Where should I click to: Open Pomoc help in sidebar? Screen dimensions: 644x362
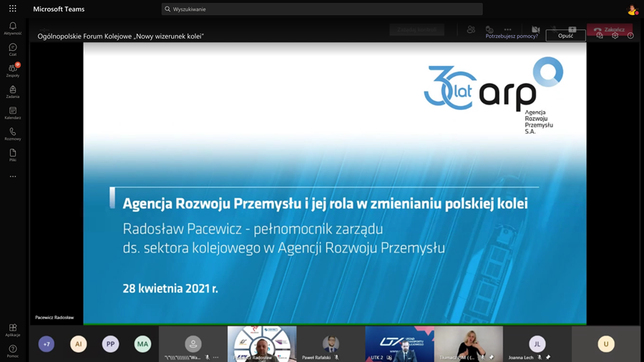point(13,351)
